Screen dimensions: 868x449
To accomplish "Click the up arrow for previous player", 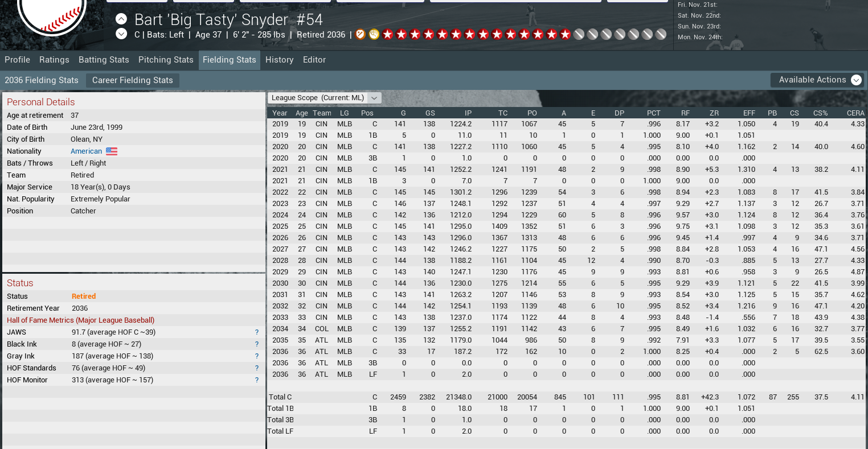I will click(x=121, y=19).
